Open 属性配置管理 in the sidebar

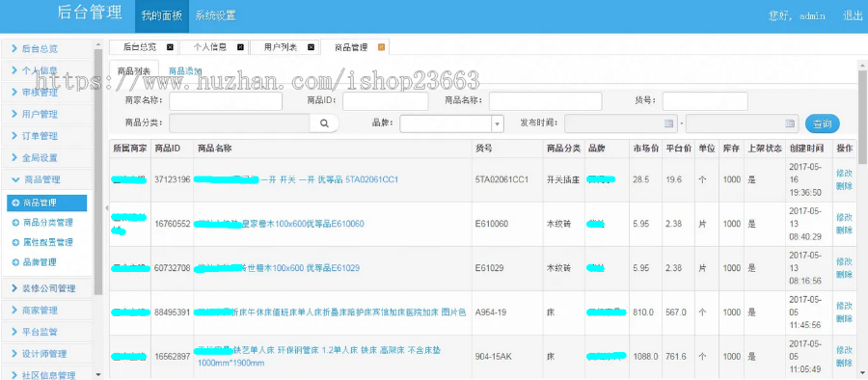point(48,243)
